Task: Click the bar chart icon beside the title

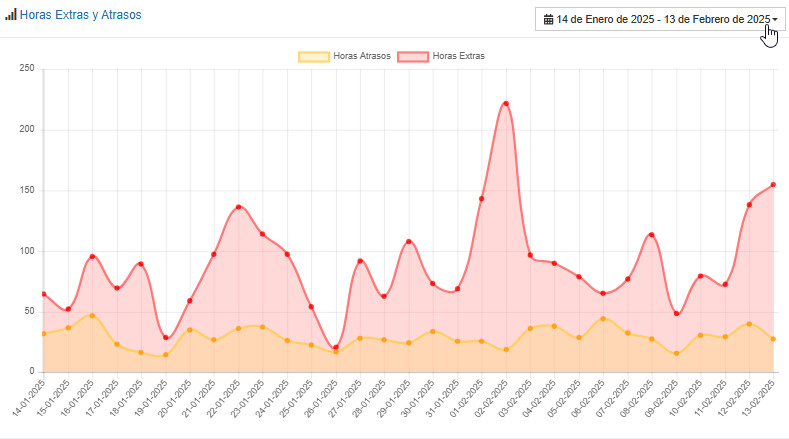Action: (x=11, y=14)
